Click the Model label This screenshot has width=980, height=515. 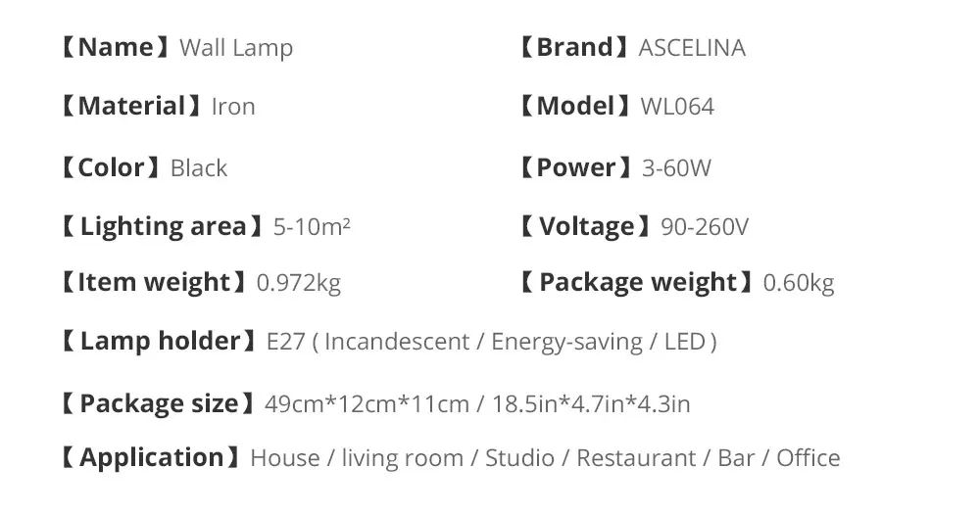coord(575,106)
